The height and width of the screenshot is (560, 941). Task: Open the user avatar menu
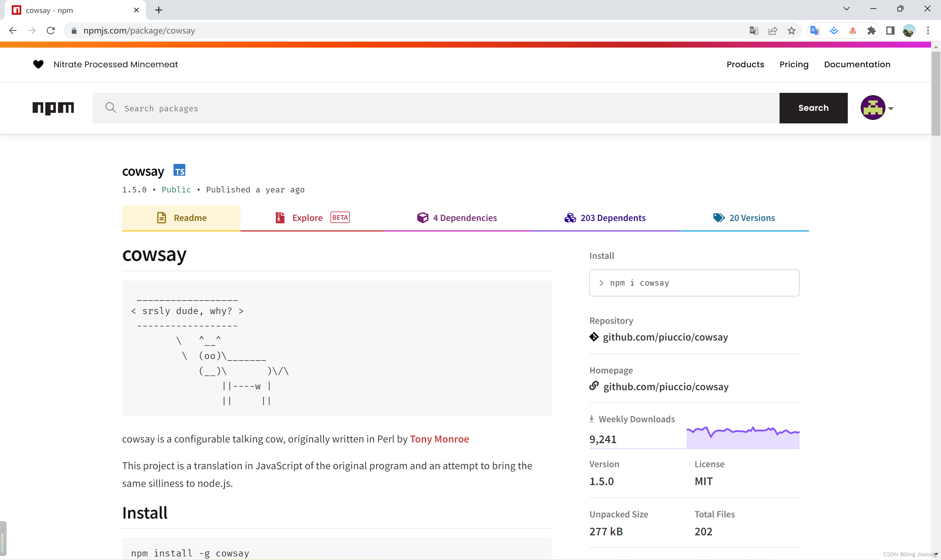873,108
